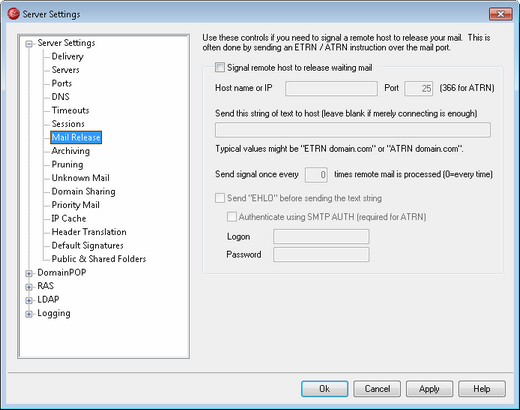This screenshot has width=520, height=410.
Task: Collapse the Server Settings tree node
Action: point(29,43)
